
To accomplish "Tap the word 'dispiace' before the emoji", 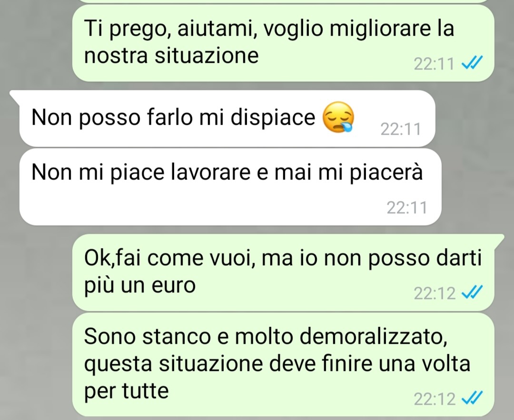I will [273, 117].
